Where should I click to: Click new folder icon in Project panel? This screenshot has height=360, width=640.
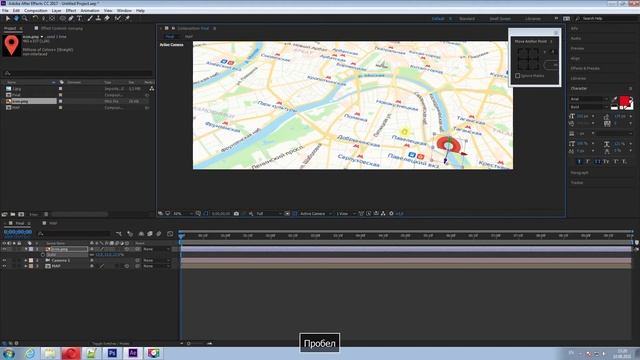pyautogui.click(x=13, y=214)
